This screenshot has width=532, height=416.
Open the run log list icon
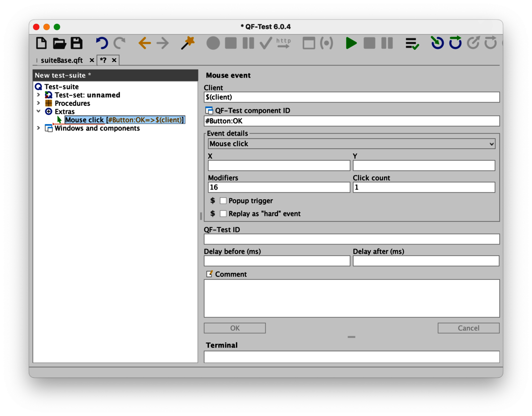pyautogui.click(x=412, y=43)
